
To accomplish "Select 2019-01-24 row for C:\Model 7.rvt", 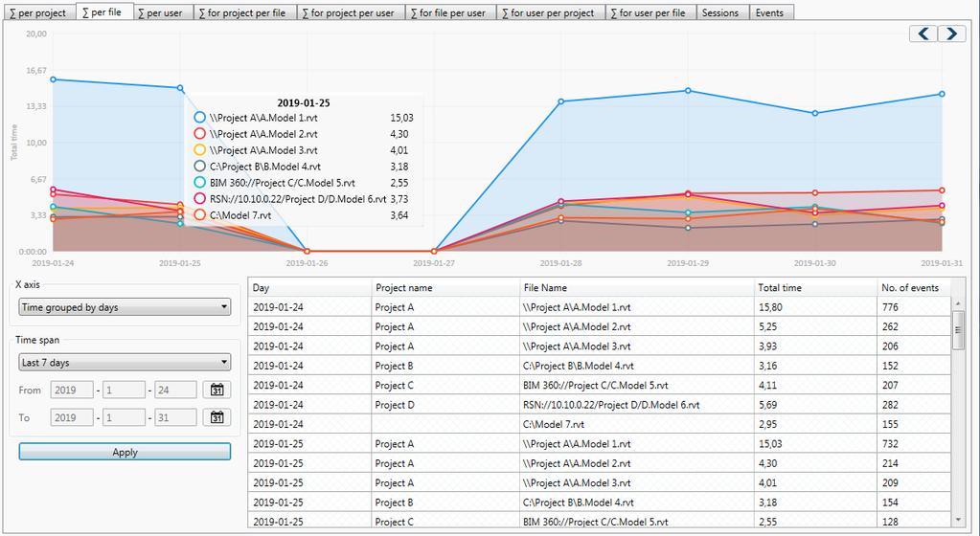I will coord(600,424).
